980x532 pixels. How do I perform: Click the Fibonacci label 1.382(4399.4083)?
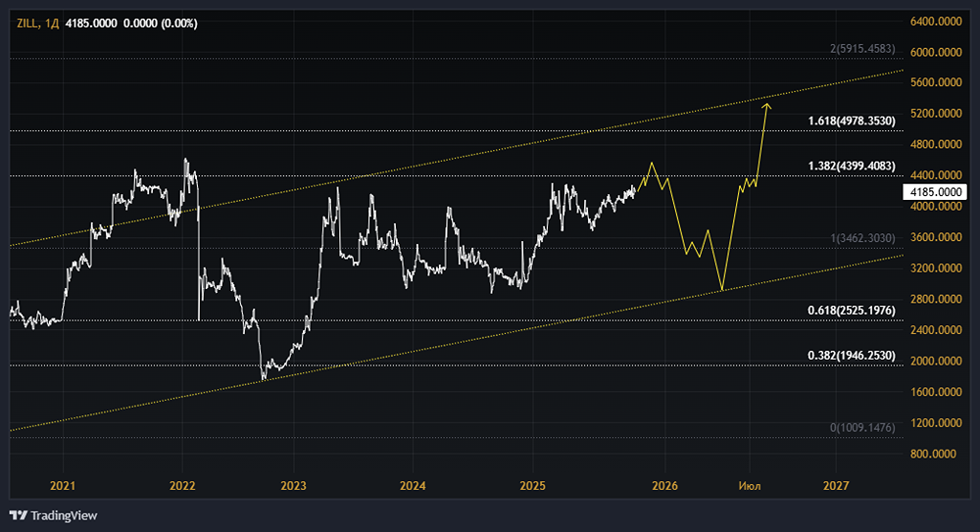pyautogui.click(x=852, y=166)
